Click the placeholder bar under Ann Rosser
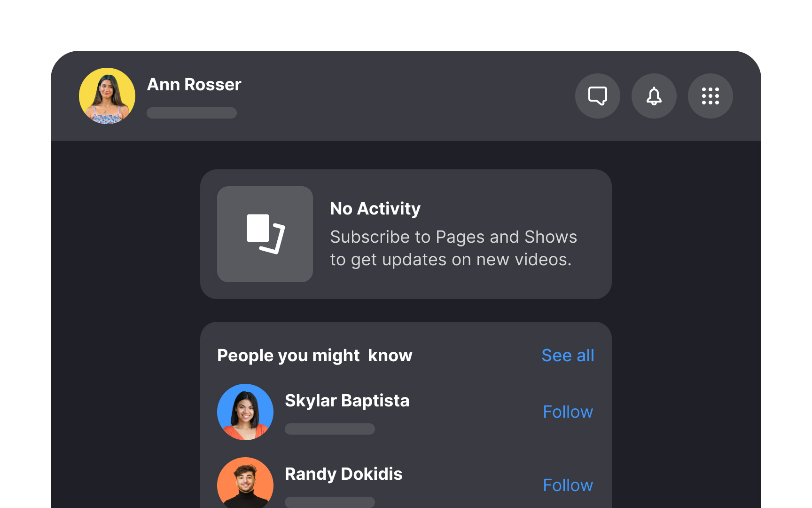Image resolution: width=812 pixels, height=508 pixels. pyautogui.click(x=191, y=113)
